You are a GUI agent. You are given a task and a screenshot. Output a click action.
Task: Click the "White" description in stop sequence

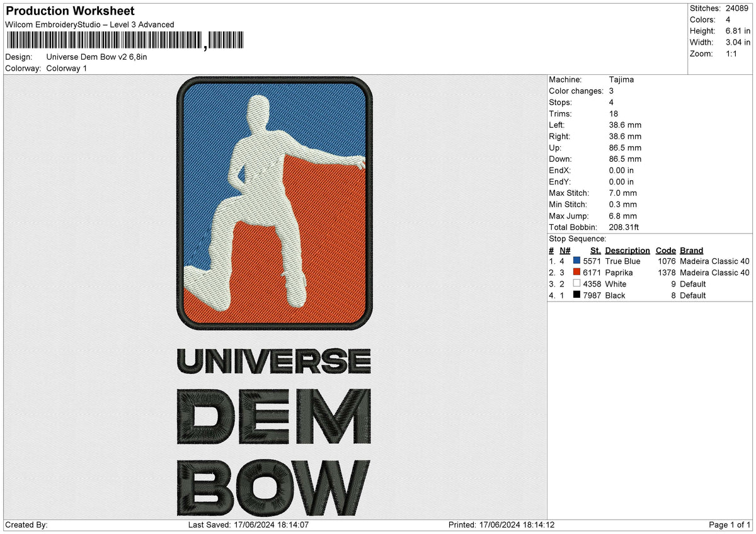616,284
